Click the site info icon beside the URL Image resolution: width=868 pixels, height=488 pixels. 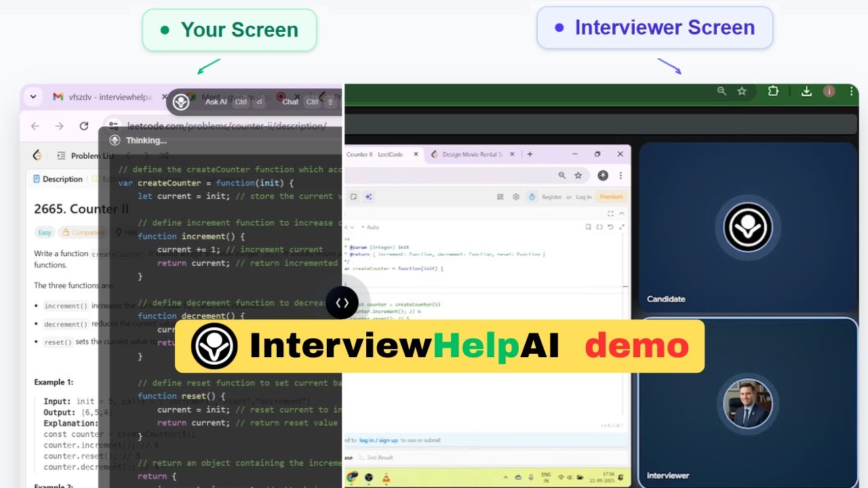pos(113,126)
